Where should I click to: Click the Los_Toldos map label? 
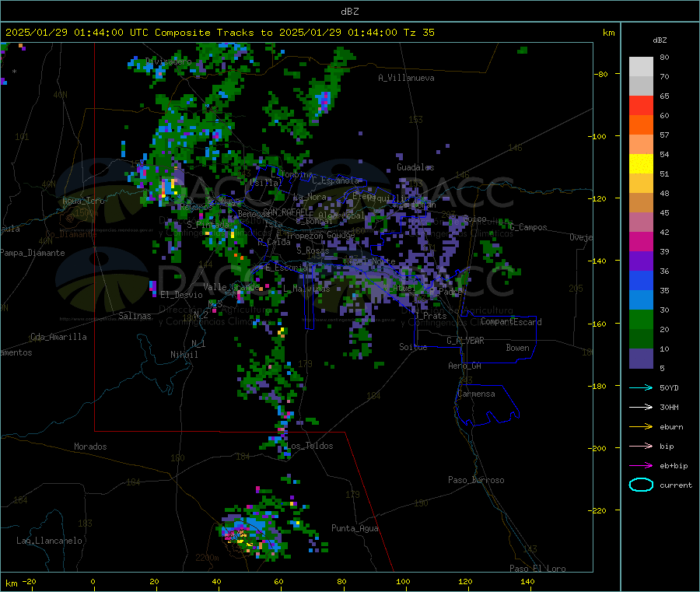(x=310, y=446)
